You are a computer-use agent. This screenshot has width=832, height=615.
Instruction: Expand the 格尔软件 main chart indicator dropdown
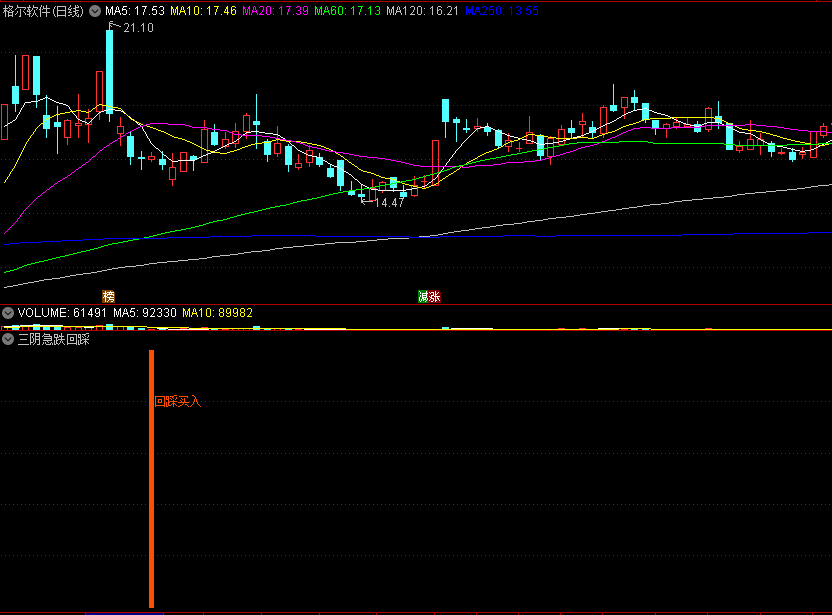coord(95,11)
